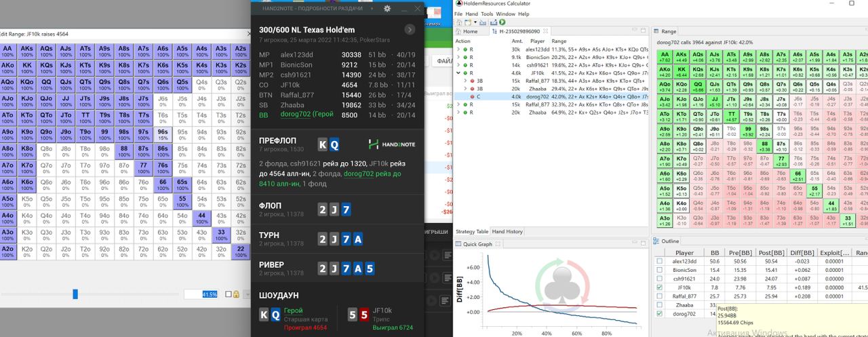Click the home toolbar icon in HoldemResources

pos(458,22)
